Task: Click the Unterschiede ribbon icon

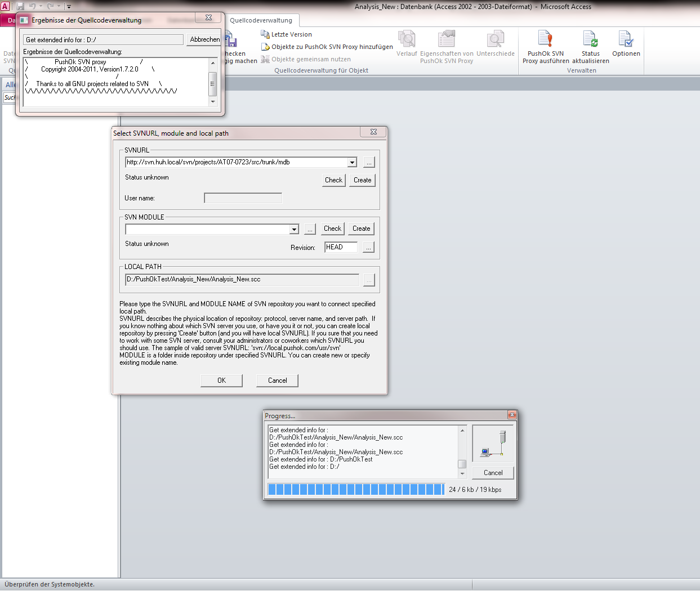Action: [495, 40]
